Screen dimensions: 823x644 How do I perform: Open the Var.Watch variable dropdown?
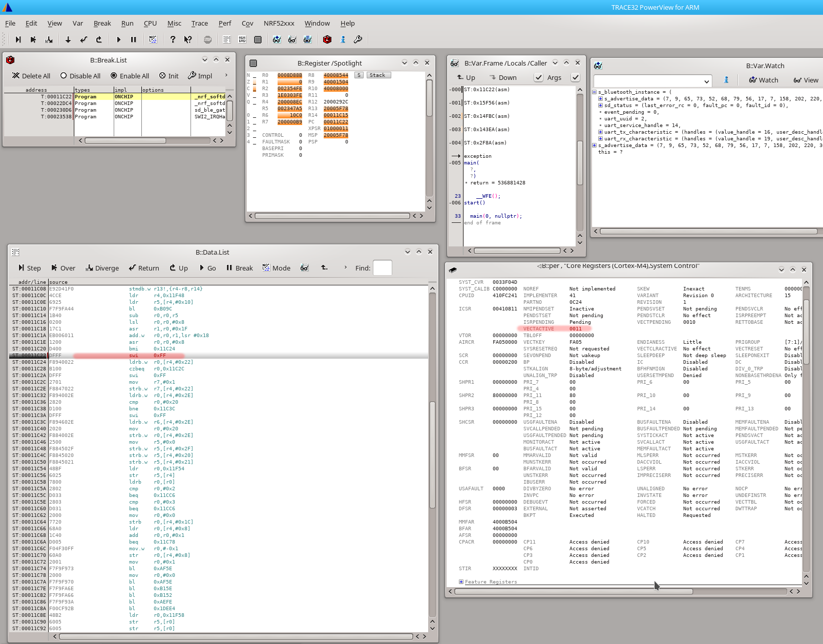point(707,81)
